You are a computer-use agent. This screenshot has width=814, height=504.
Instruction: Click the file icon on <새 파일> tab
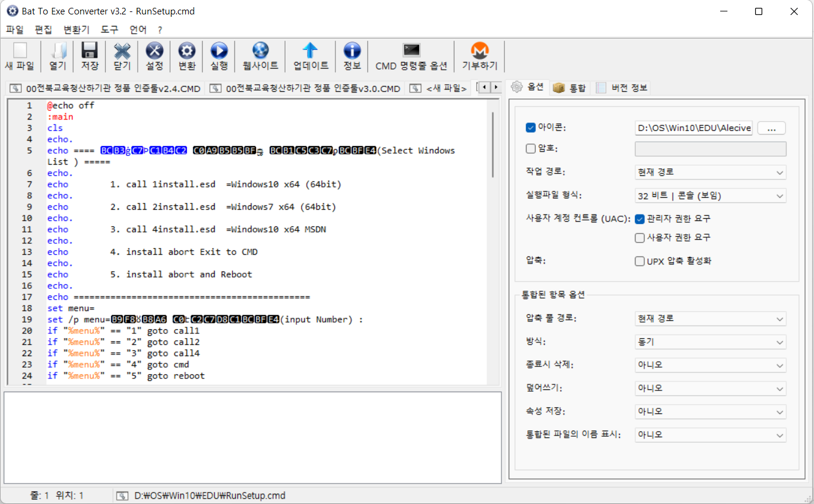coord(415,88)
